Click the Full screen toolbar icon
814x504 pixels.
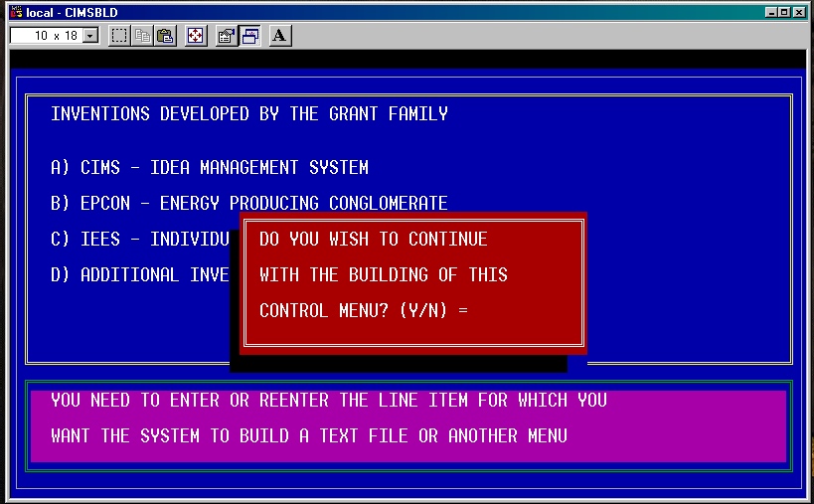tap(195, 36)
